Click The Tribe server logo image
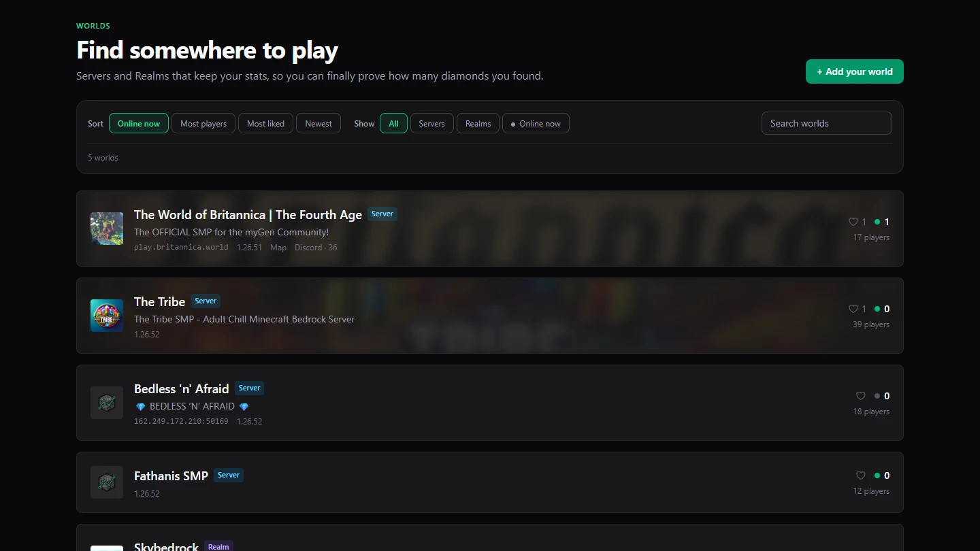980x551 pixels. 107,316
